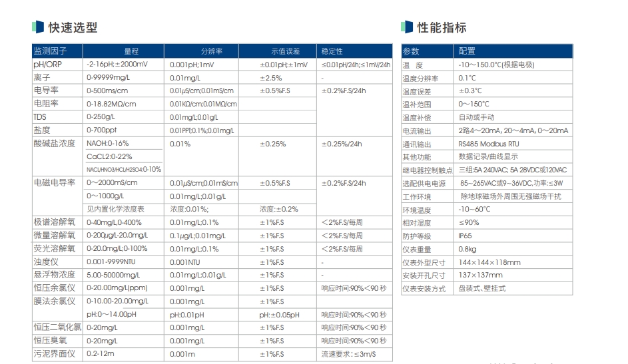
Task: Click the 配置 column header
Action: pyautogui.click(x=467, y=51)
